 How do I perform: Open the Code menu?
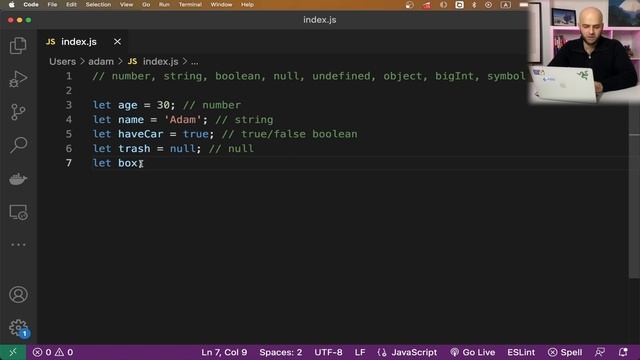tap(31, 4)
